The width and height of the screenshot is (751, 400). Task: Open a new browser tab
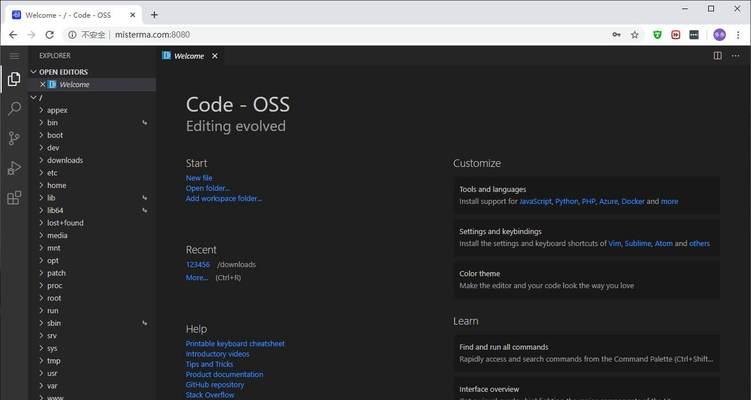tap(154, 15)
